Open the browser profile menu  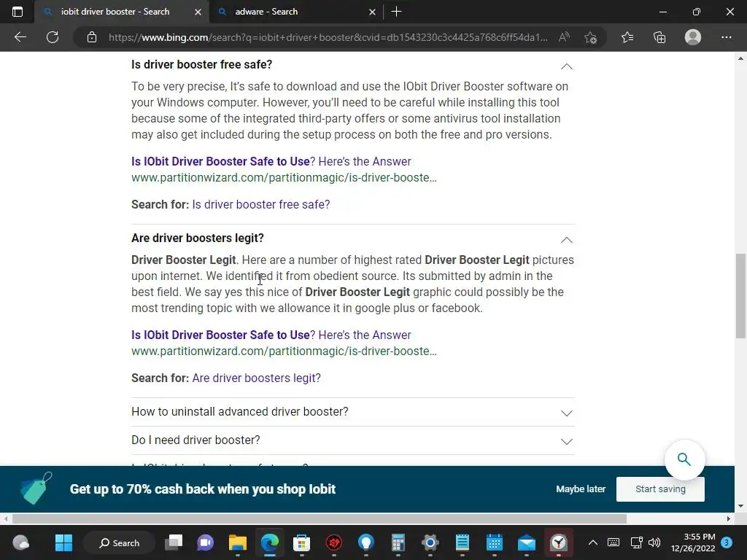(693, 37)
